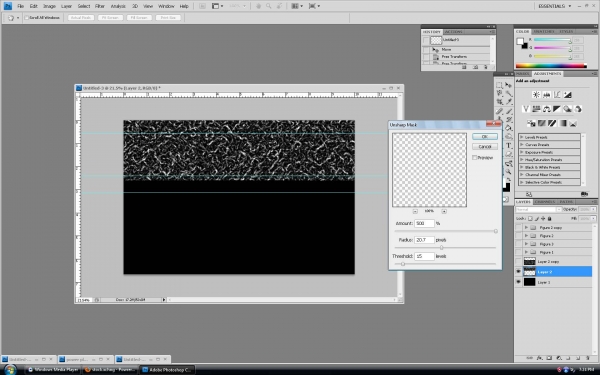This screenshot has height=375, width=600.
Task: Switch to the Paths tab
Action: (x=566, y=202)
